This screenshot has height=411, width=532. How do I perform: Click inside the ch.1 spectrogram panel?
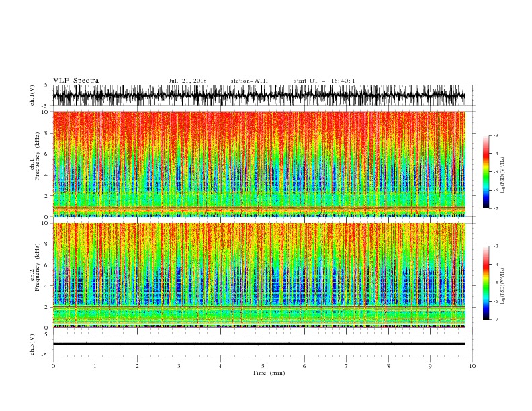(259, 164)
